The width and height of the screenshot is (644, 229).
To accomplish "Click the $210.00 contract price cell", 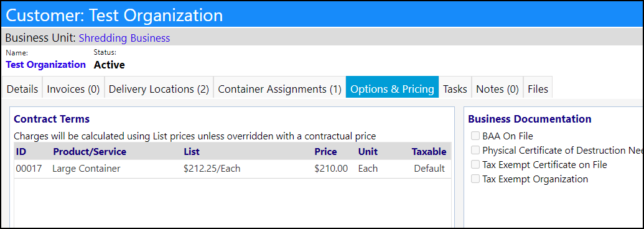I will point(331,169).
